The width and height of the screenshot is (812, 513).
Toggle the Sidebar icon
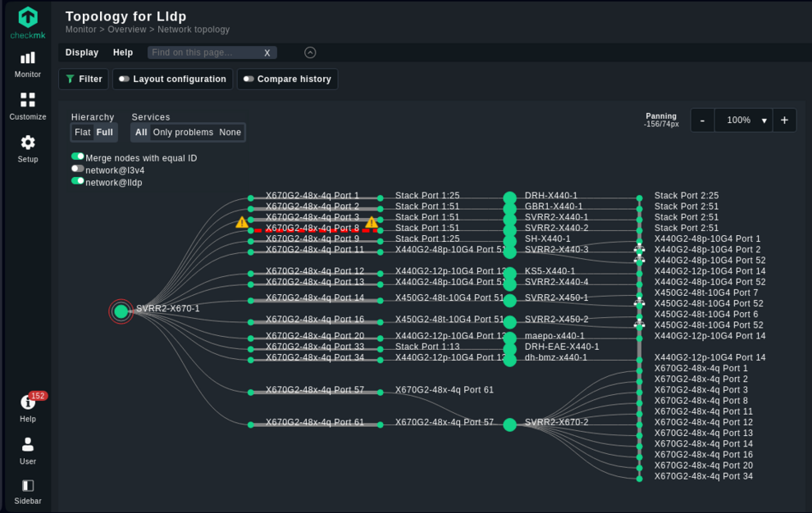click(x=28, y=492)
